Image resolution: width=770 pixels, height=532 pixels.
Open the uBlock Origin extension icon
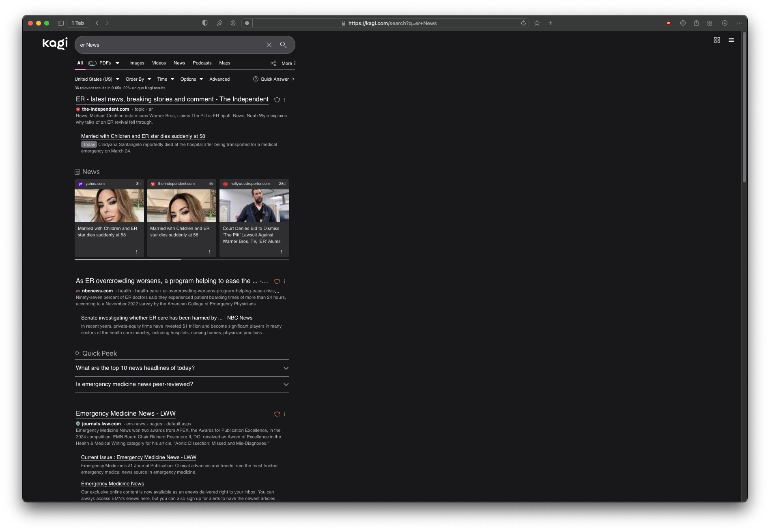click(668, 23)
